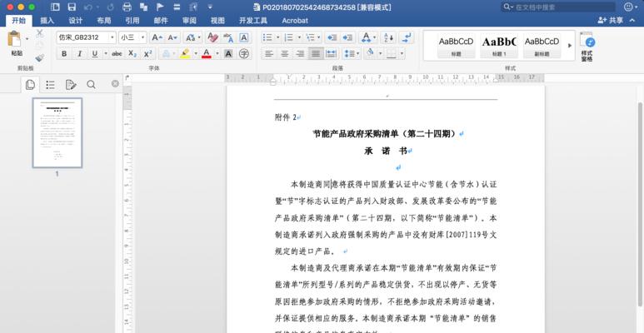Image resolution: width=644 pixels, height=333 pixels.
Task: Switch to the 引用 tab
Action: 132,21
